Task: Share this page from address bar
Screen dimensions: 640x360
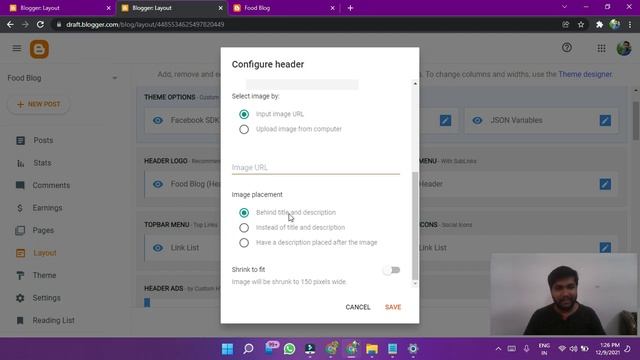Action: click(x=565, y=24)
